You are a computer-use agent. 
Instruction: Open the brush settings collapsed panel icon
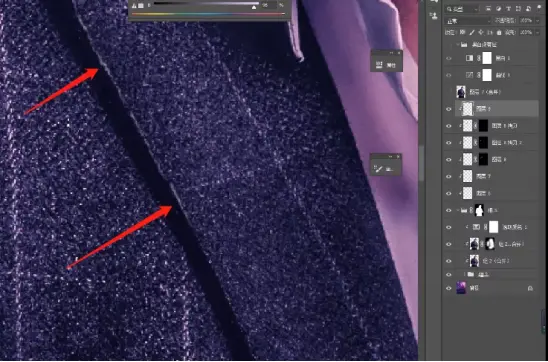[378, 169]
